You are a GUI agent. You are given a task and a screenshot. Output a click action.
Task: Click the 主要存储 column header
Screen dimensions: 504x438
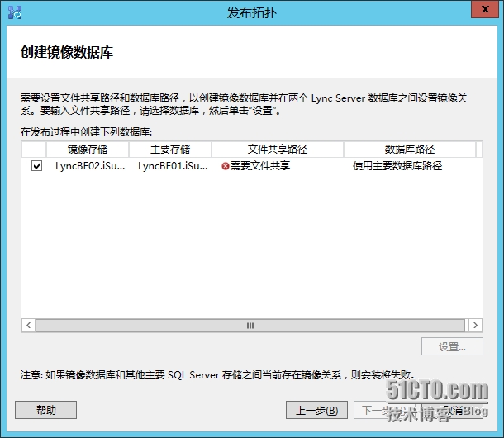click(170, 150)
